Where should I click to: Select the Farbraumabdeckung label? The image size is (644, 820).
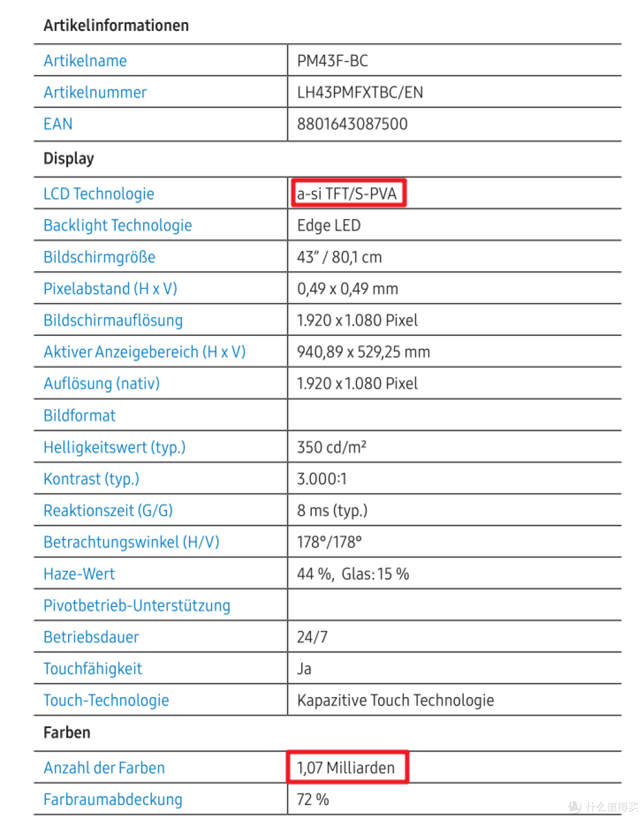(113, 800)
